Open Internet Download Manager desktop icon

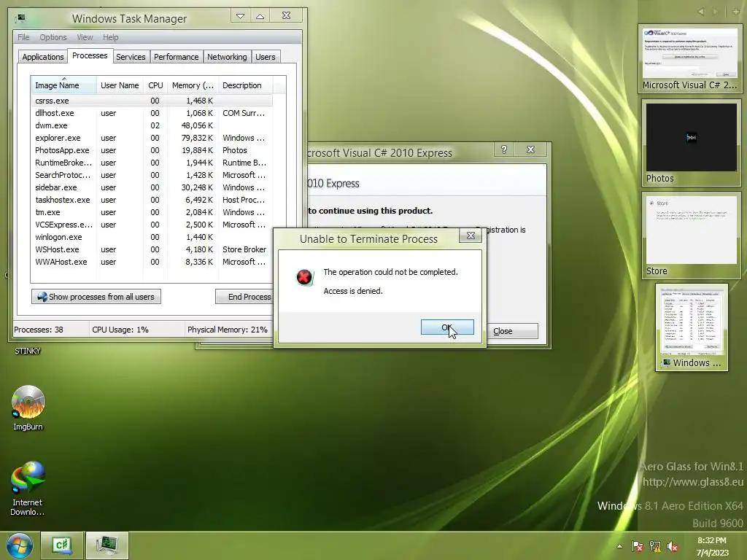(28, 489)
